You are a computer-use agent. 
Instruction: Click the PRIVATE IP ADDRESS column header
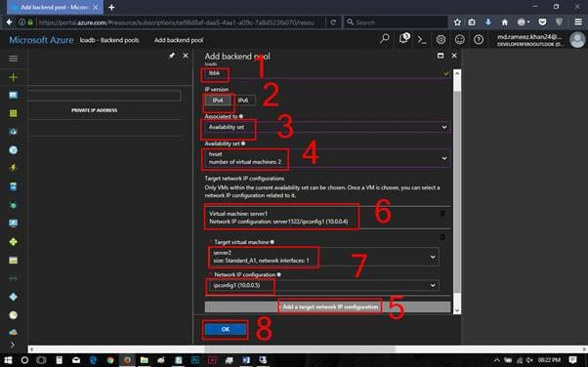click(x=94, y=110)
